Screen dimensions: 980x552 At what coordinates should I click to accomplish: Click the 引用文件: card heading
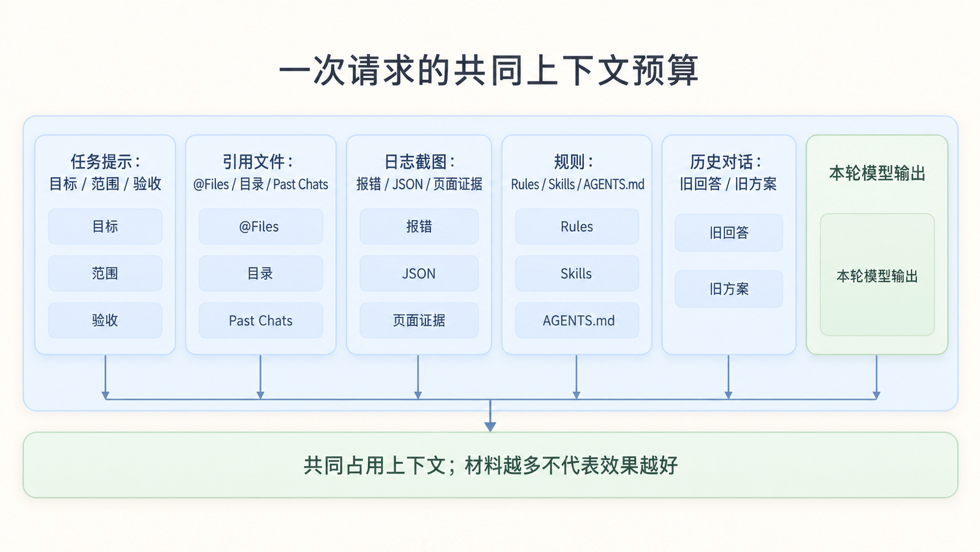(258, 161)
